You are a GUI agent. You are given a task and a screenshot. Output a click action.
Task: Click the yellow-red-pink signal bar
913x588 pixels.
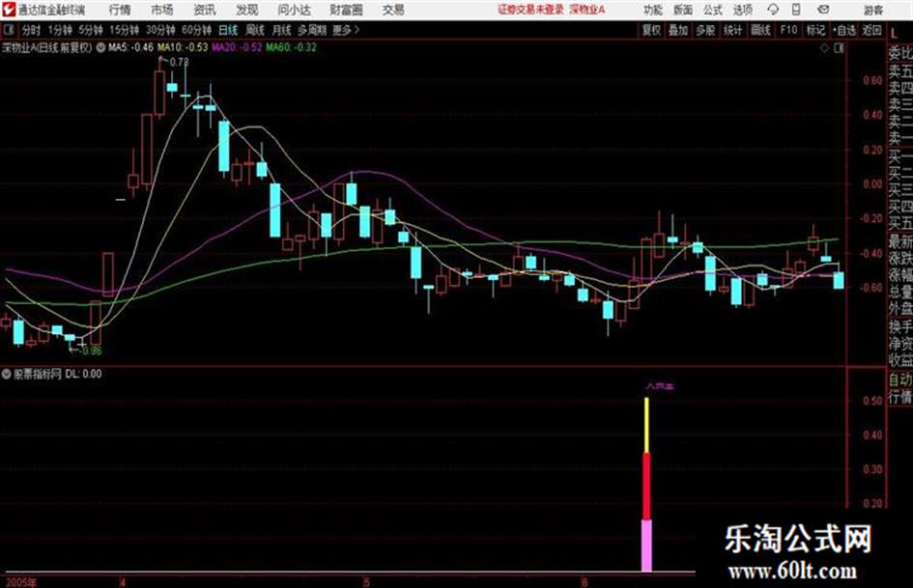[x=646, y=485]
